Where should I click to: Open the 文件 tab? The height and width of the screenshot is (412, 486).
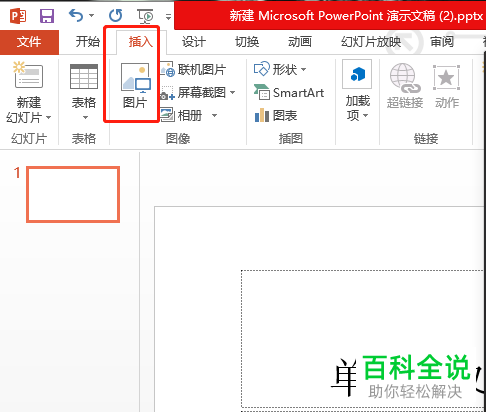click(29, 42)
